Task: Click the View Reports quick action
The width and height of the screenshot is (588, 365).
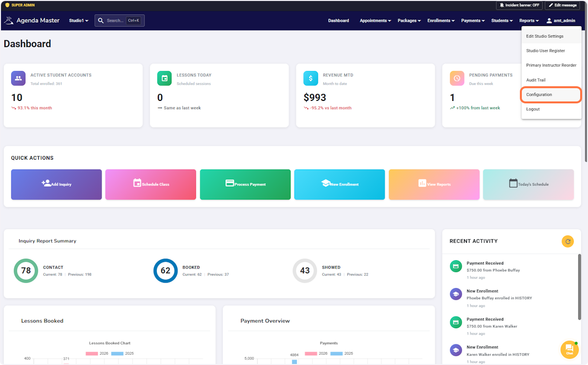Action: tap(434, 185)
